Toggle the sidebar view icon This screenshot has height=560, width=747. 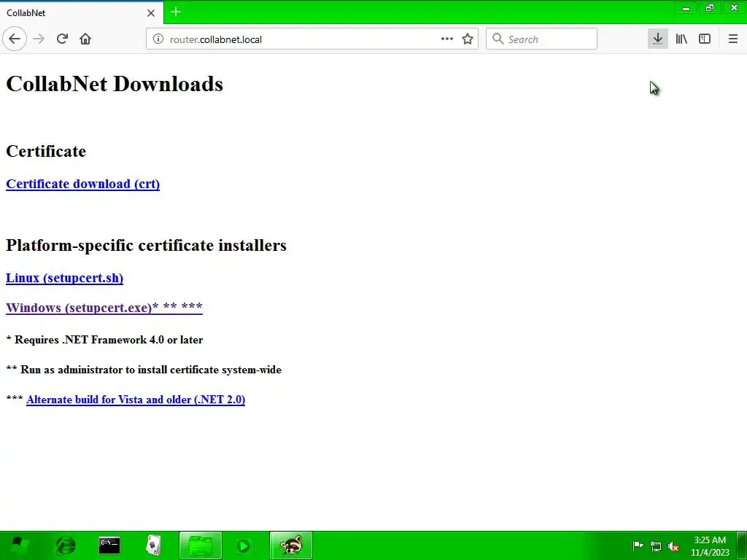705,39
